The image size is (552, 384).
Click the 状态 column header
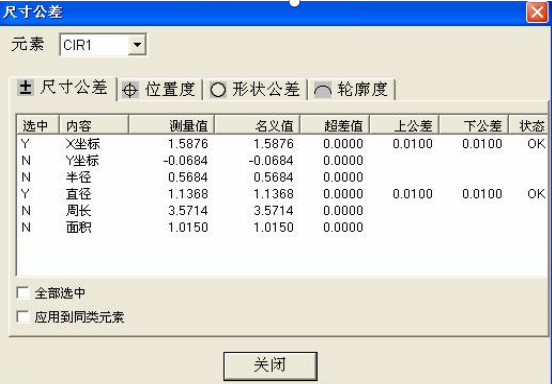(x=529, y=125)
